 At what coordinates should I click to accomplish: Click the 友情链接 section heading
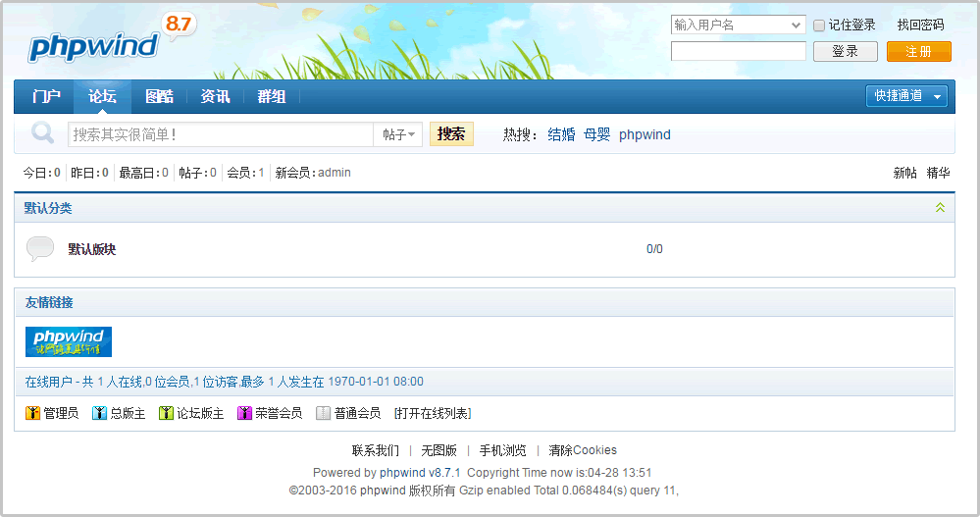[49, 302]
